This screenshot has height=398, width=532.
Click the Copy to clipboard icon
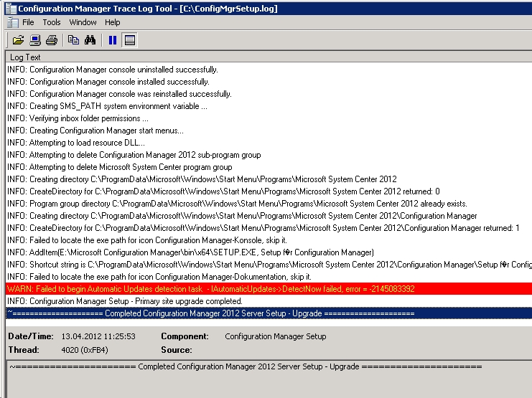[73, 40]
